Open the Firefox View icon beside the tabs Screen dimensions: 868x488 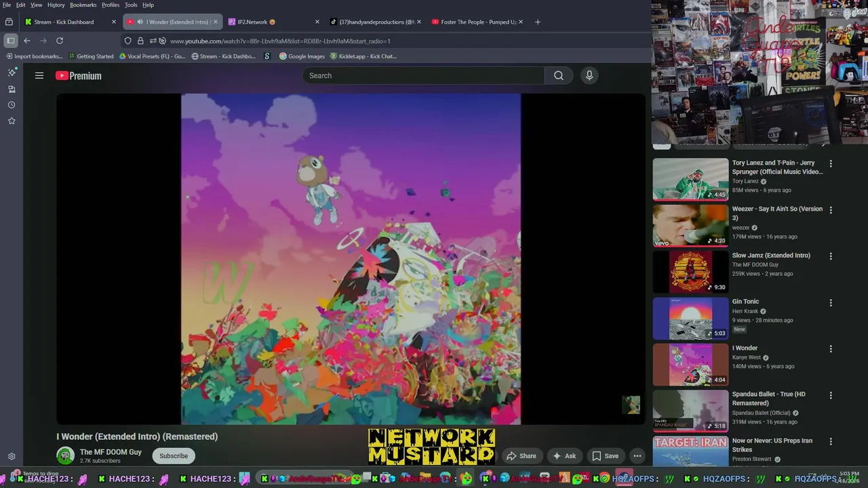pos(9,22)
